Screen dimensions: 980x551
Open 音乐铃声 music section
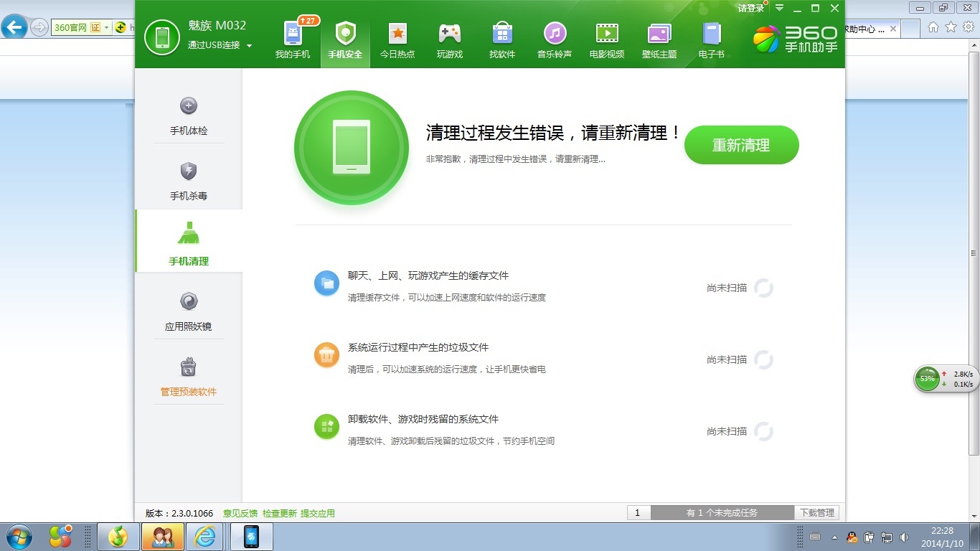tap(555, 40)
